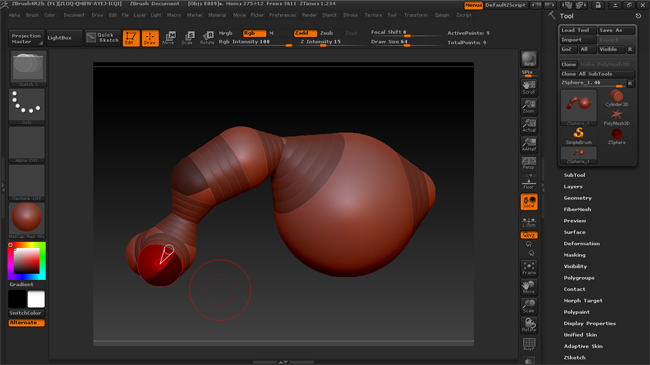Open the current brush thumbnail picker
The image size is (650, 365).
28,68
